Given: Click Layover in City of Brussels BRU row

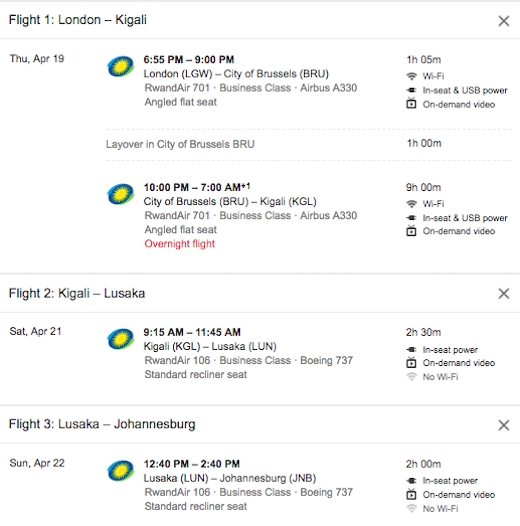Looking at the screenshot, I should (x=309, y=144).
